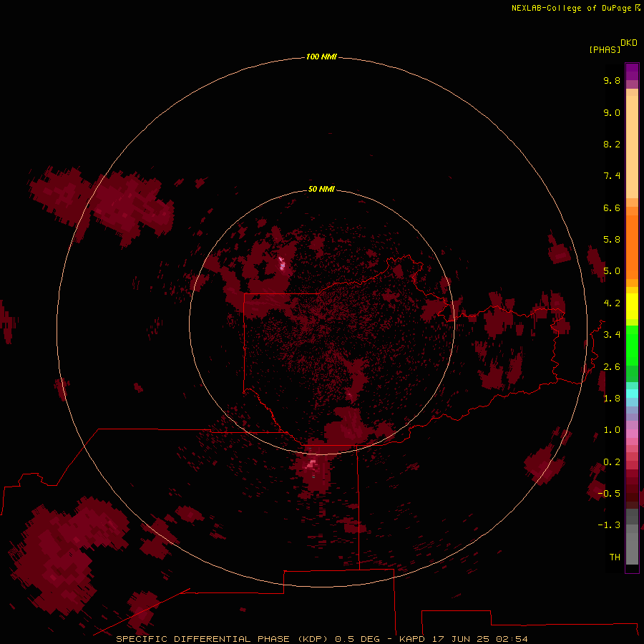Click the TH threshold label on the scale
The width and height of the screenshot is (644, 644).
[x=615, y=557]
